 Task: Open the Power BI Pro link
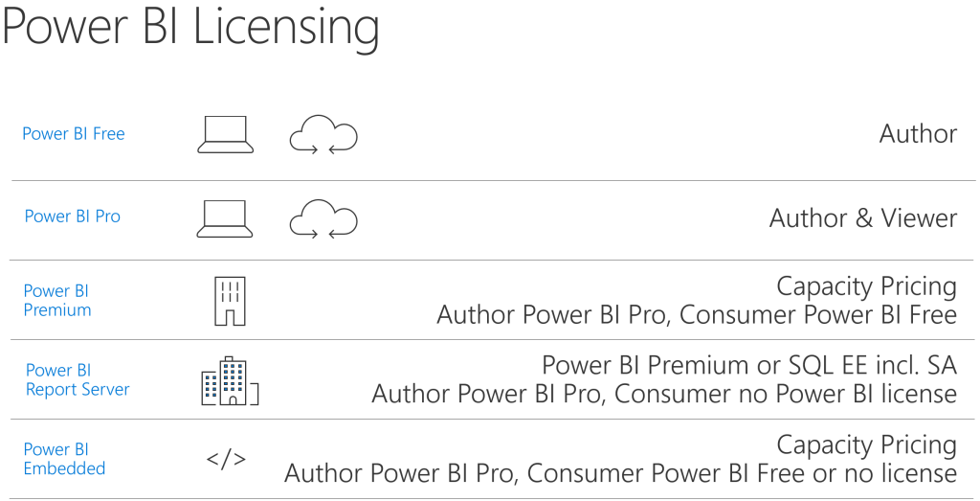tap(73, 216)
